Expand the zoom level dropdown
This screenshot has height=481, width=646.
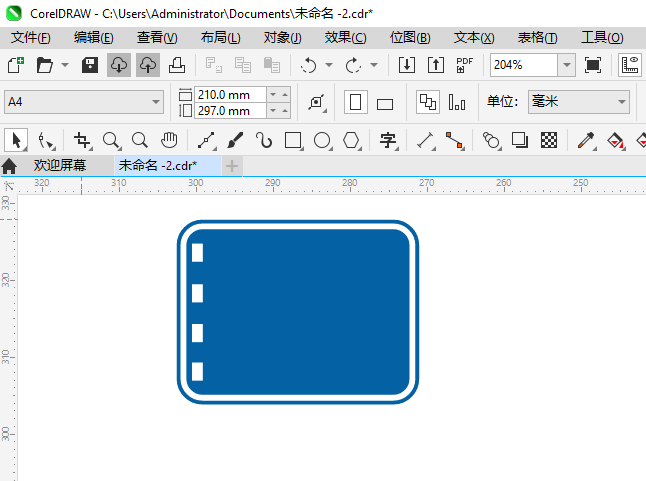tap(567, 65)
